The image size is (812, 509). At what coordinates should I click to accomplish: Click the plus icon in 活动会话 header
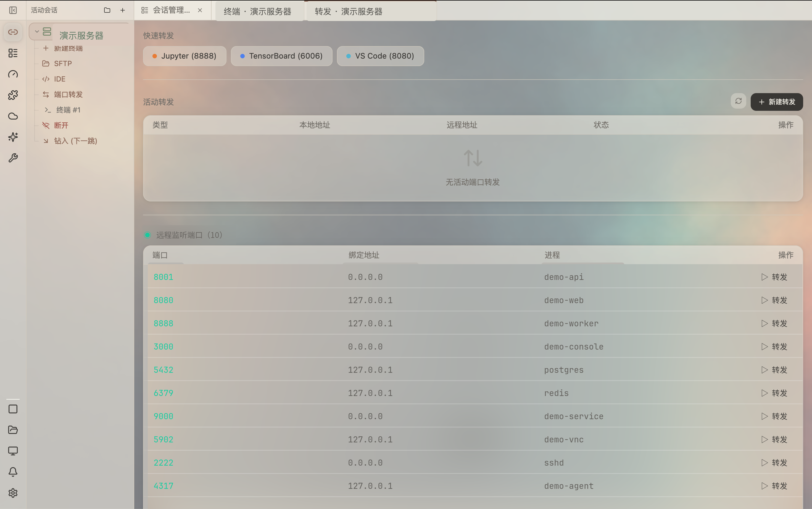click(x=122, y=11)
